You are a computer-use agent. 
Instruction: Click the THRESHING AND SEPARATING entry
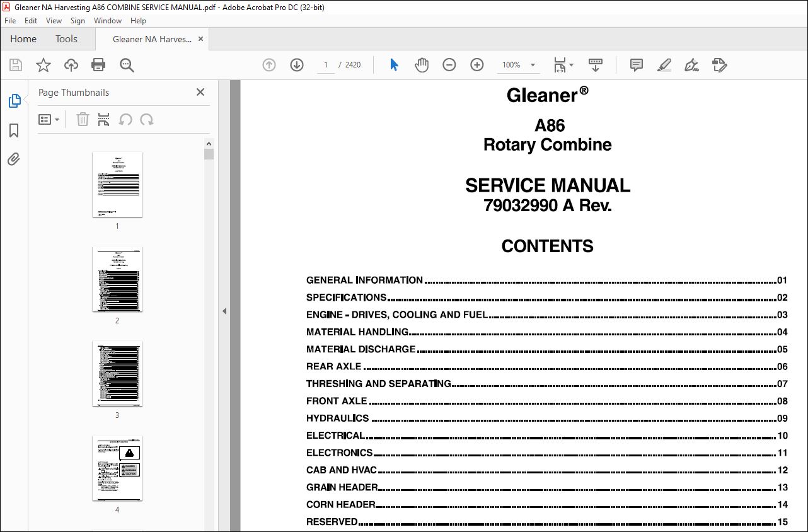pyautogui.click(x=546, y=383)
